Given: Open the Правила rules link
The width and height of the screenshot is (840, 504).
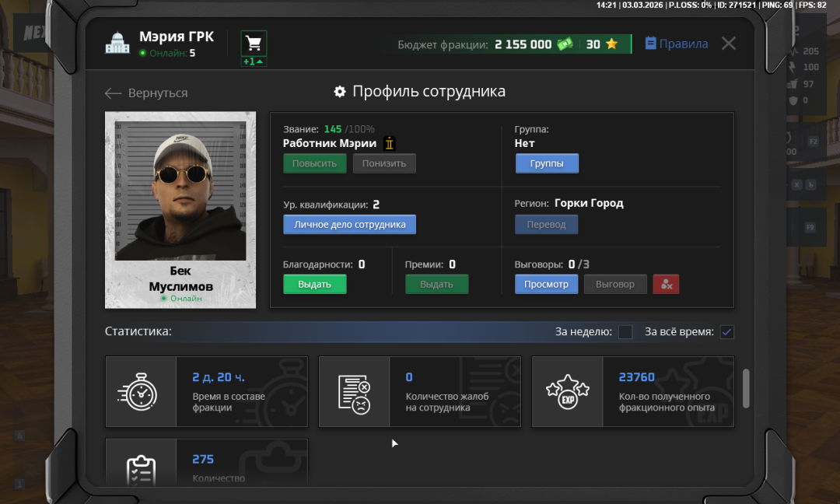Looking at the screenshot, I should 676,44.
